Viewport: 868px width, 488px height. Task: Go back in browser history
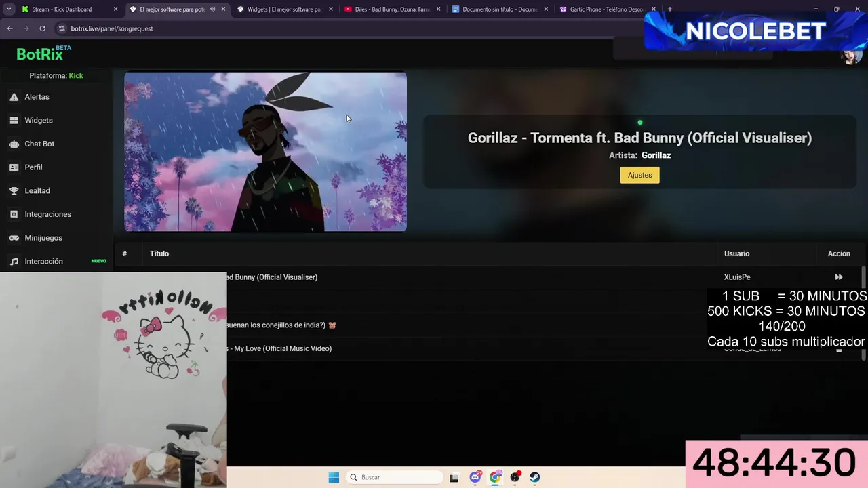tap(10, 28)
